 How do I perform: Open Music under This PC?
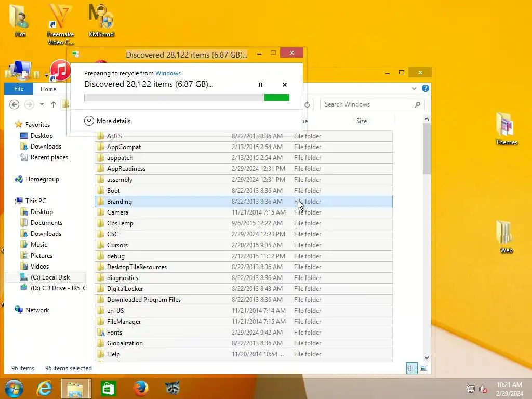pyautogui.click(x=38, y=244)
